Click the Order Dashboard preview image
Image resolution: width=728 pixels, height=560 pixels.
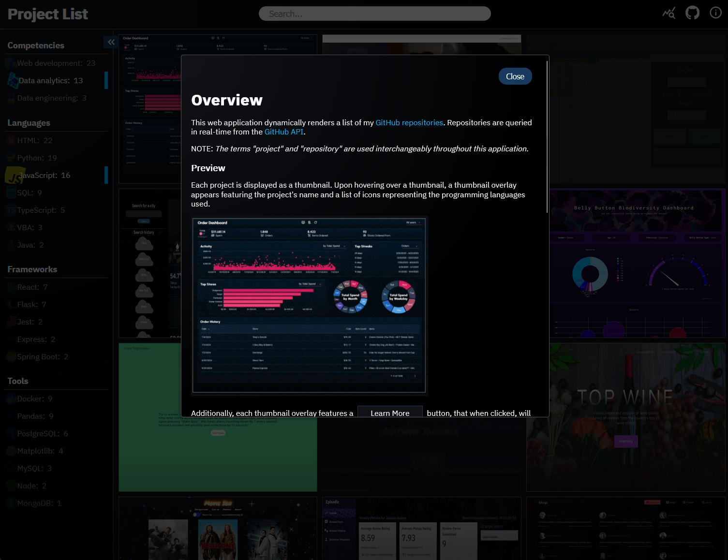[310, 306]
